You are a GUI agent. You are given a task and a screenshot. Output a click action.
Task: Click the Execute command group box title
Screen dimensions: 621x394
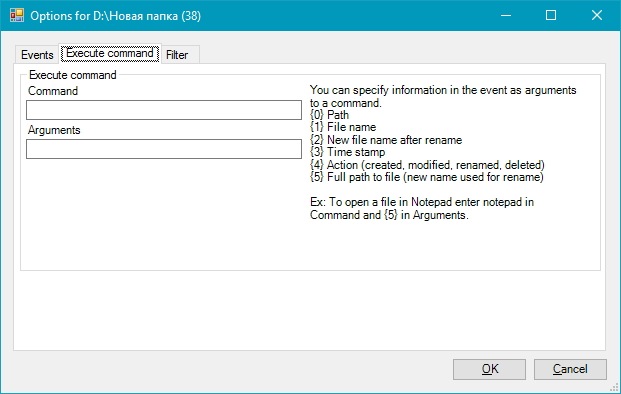(73, 75)
